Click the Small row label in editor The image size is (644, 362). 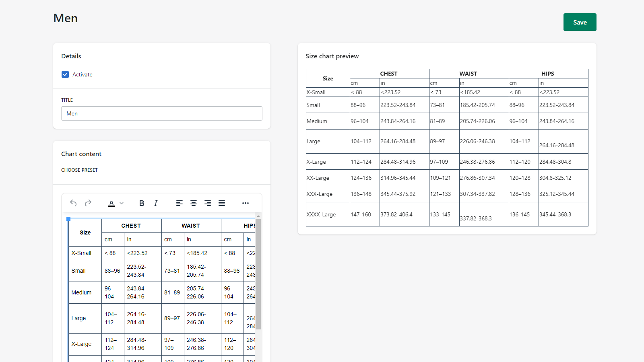(78, 271)
